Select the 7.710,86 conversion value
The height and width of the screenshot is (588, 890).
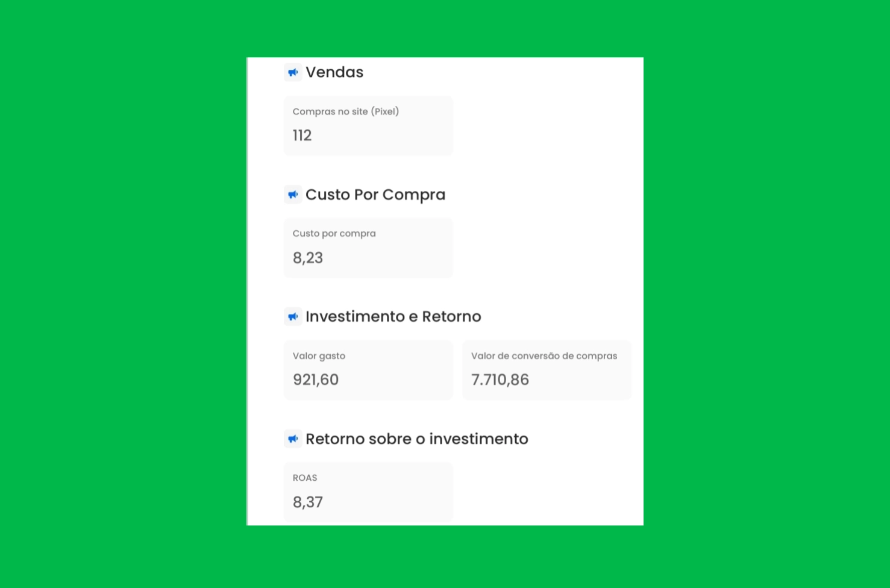(x=500, y=380)
